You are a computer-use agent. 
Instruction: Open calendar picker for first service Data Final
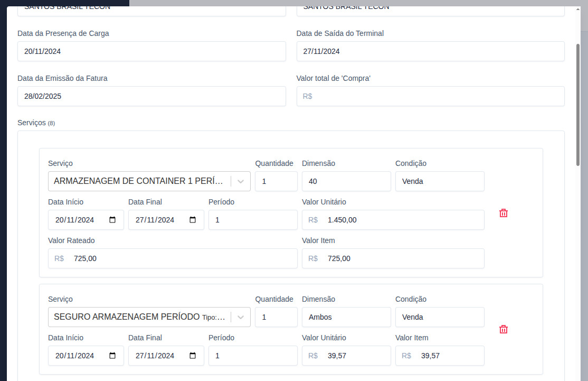pyautogui.click(x=192, y=220)
